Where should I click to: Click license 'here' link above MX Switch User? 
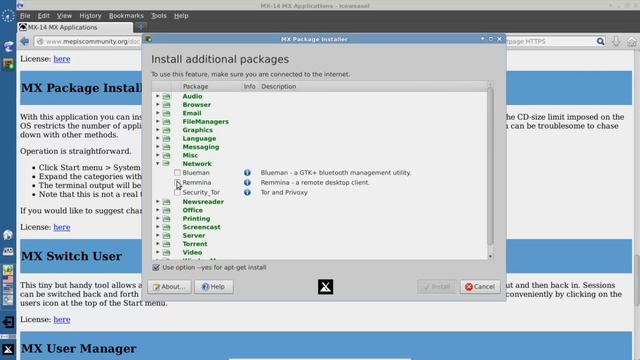click(x=62, y=227)
